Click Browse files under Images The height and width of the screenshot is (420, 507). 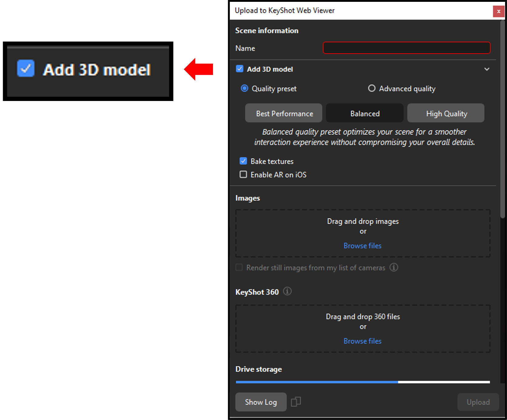362,246
